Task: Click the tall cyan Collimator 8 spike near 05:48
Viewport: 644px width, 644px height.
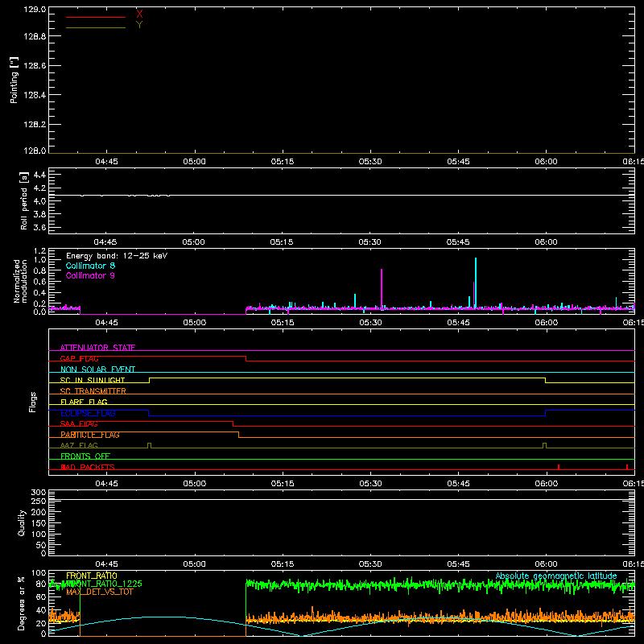Action: point(476,283)
